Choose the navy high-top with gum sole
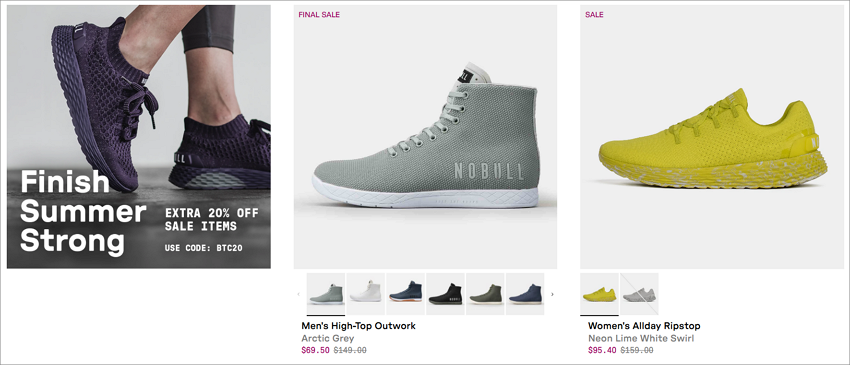Viewport: 850px width, 365px height. [x=405, y=294]
